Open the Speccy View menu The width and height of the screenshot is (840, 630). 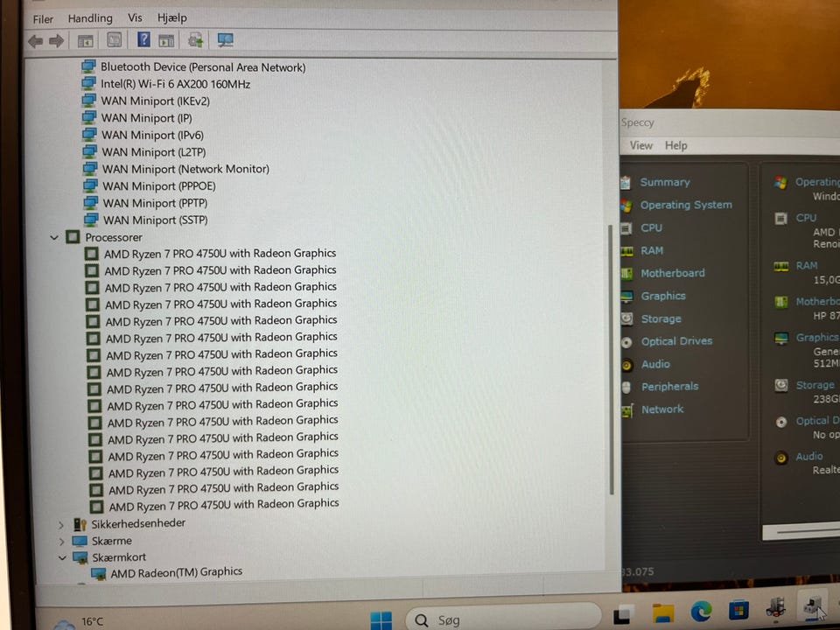pyautogui.click(x=640, y=146)
